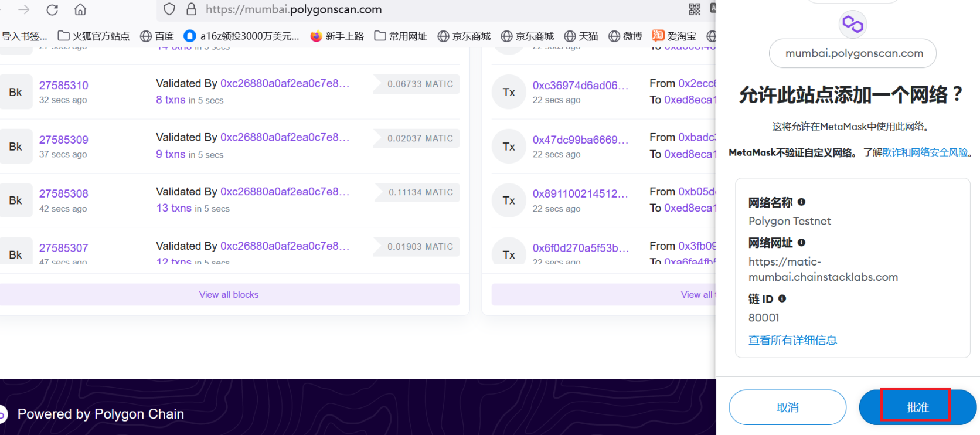The image size is (980, 435).
Task: Click info icon next to 链 ID
Action: click(782, 299)
